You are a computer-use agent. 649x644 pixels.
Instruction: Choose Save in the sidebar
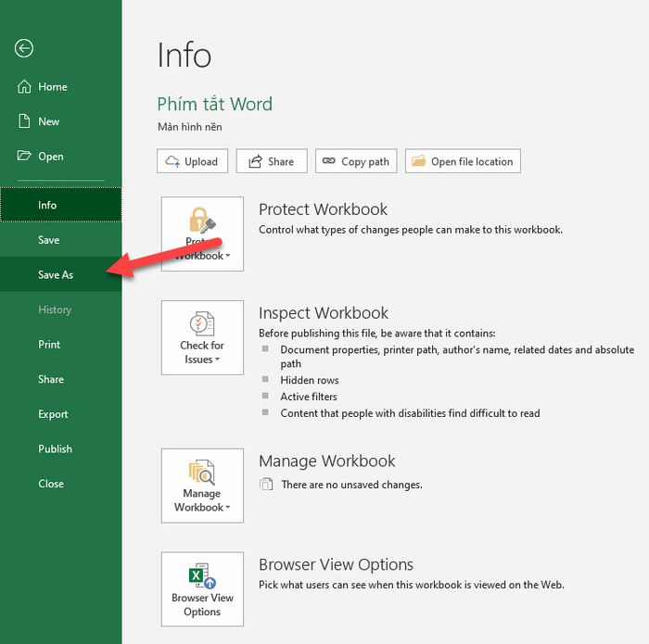point(61,239)
